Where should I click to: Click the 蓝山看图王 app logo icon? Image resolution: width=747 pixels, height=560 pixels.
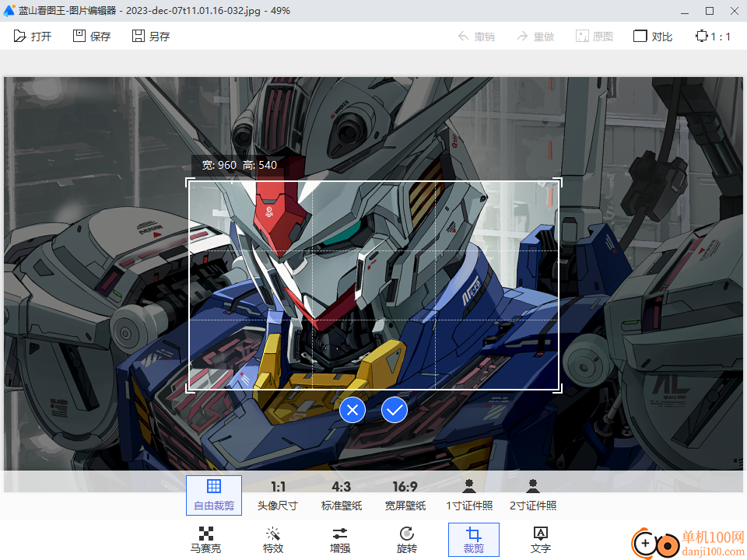coord(9,10)
